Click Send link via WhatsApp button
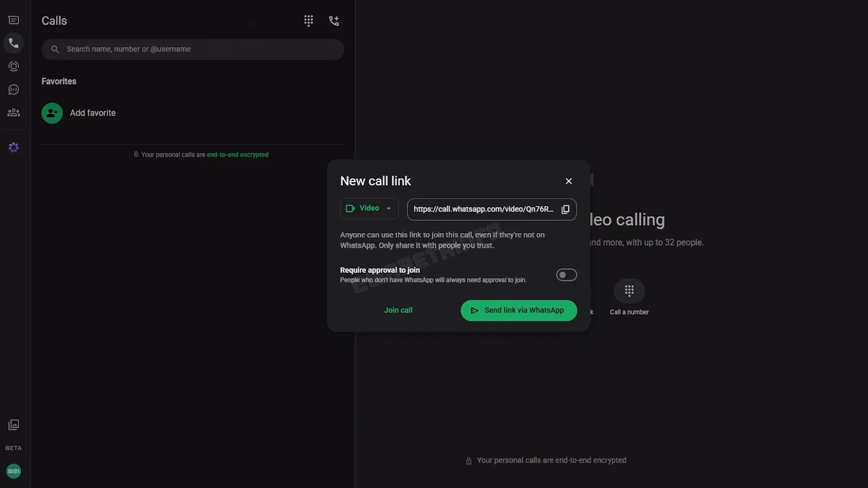The image size is (868, 488). [519, 310]
